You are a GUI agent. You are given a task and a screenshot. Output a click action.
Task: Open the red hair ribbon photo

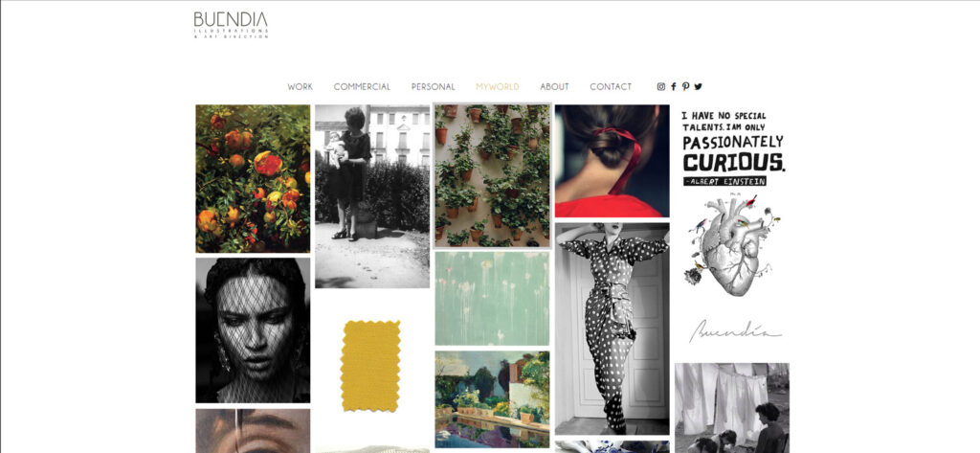click(612, 161)
